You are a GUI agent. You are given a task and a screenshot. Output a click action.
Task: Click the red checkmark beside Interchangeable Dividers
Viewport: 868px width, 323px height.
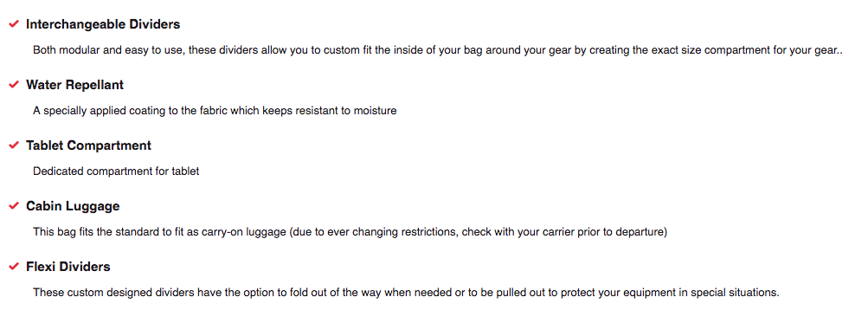(x=14, y=24)
